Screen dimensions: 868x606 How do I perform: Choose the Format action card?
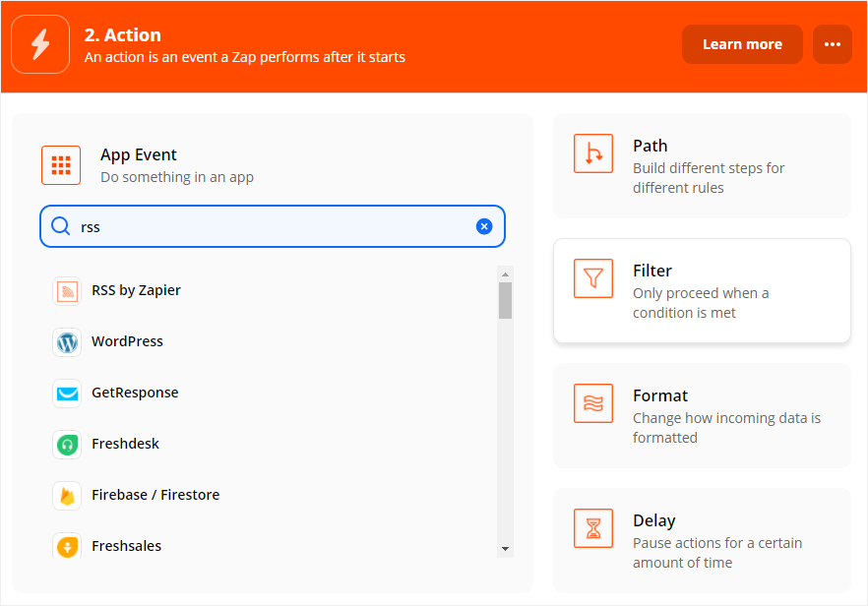pos(702,415)
